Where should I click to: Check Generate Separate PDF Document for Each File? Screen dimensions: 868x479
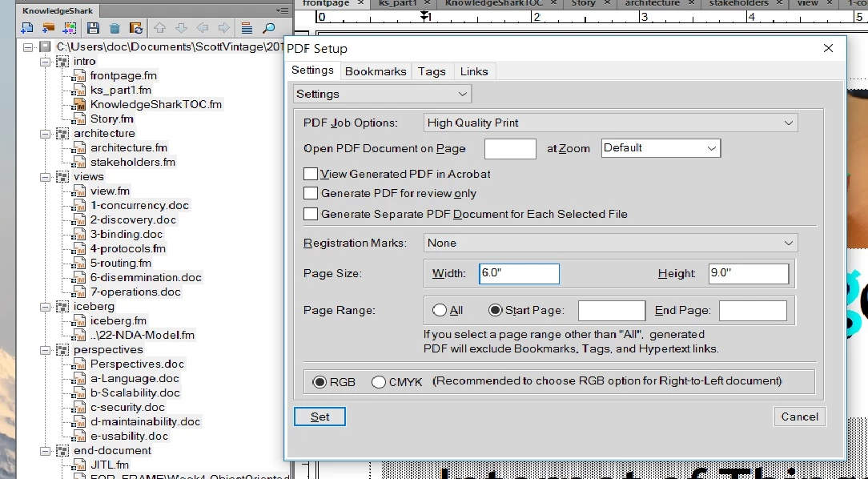[311, 214]
